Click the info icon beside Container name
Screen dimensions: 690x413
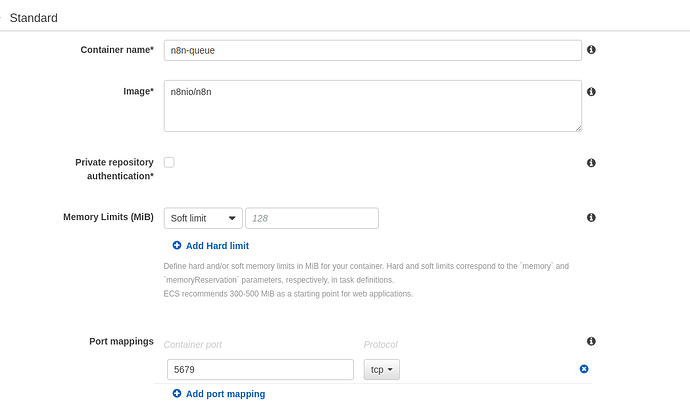[591, 50]
